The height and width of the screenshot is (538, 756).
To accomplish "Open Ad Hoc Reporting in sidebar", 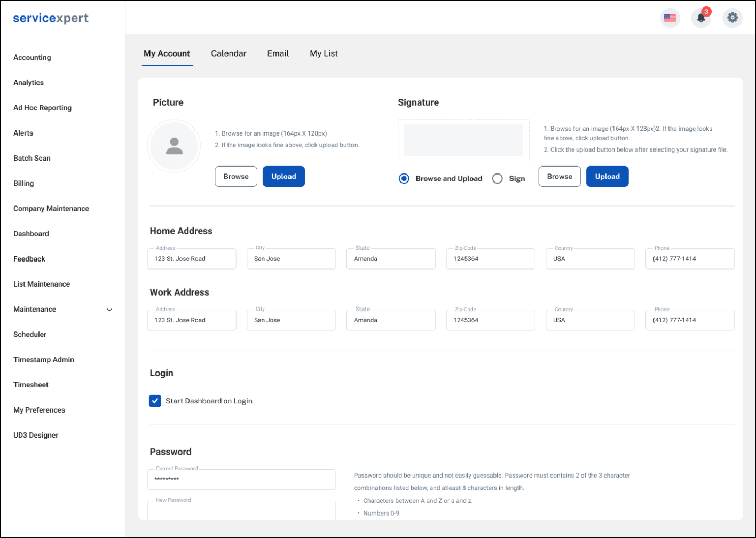I will [x=42, y=108].
